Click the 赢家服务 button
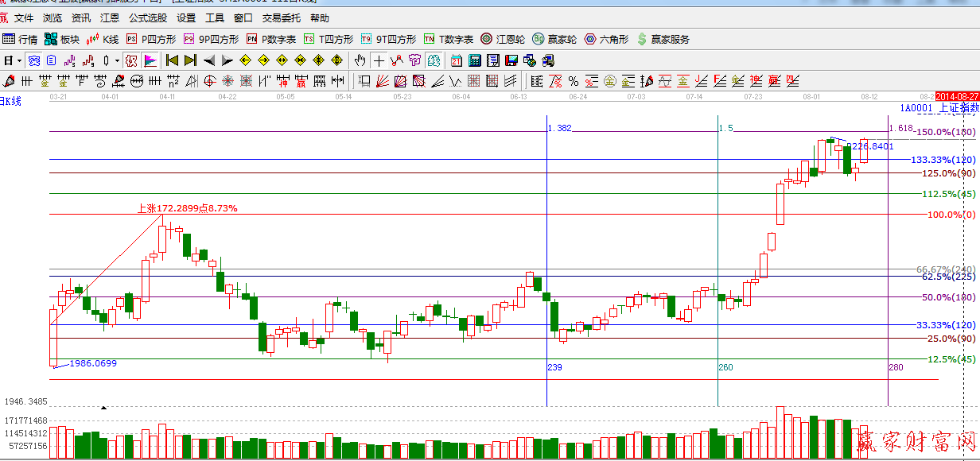980x461 pixels. (x=663, y=39)
